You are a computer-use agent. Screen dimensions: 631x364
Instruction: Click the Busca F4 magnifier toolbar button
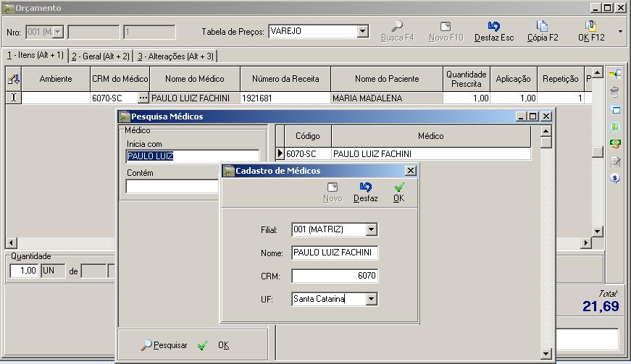coord(397,32)
